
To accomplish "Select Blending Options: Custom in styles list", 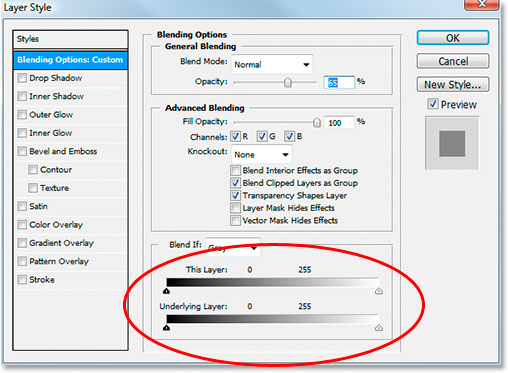I will 70,60.
